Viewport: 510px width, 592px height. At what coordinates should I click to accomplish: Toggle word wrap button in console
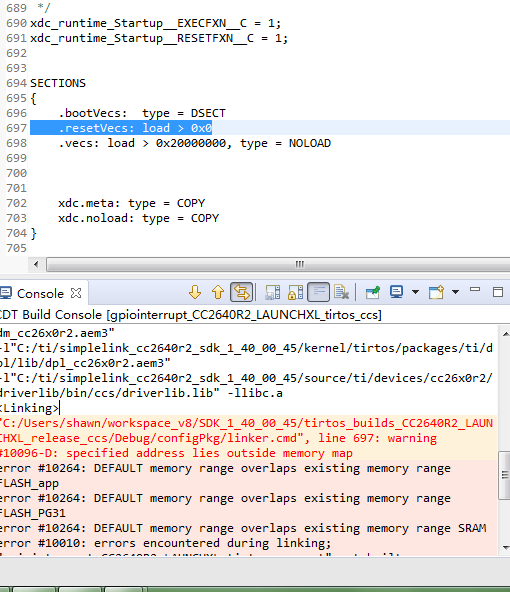point(319,293)
